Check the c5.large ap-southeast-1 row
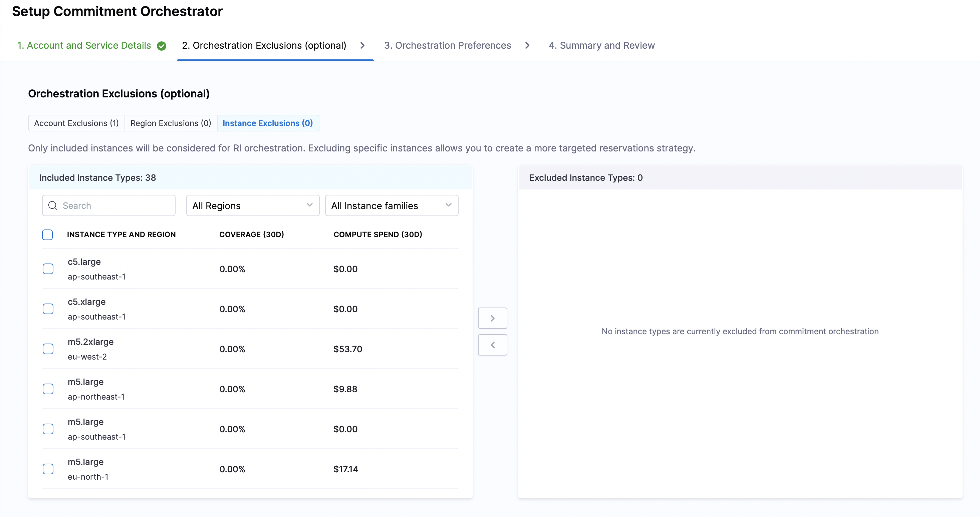The height and width of the screenshot is (517, 980). [48, 269]
